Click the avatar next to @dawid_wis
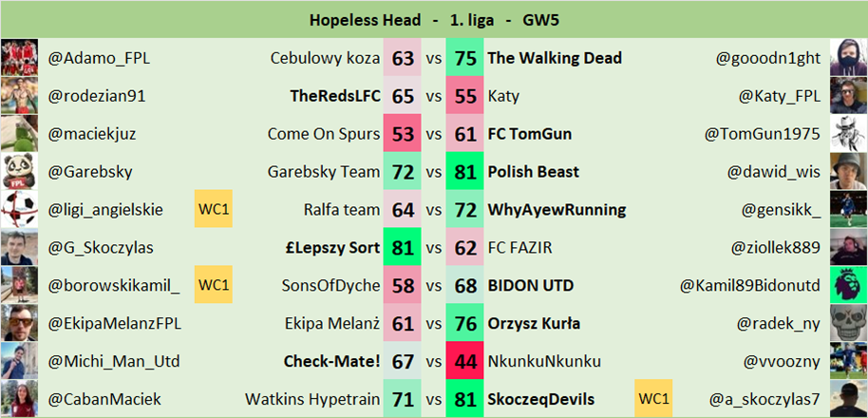Image resolution: width=868 pixels, height=418 pixels. 848,172
